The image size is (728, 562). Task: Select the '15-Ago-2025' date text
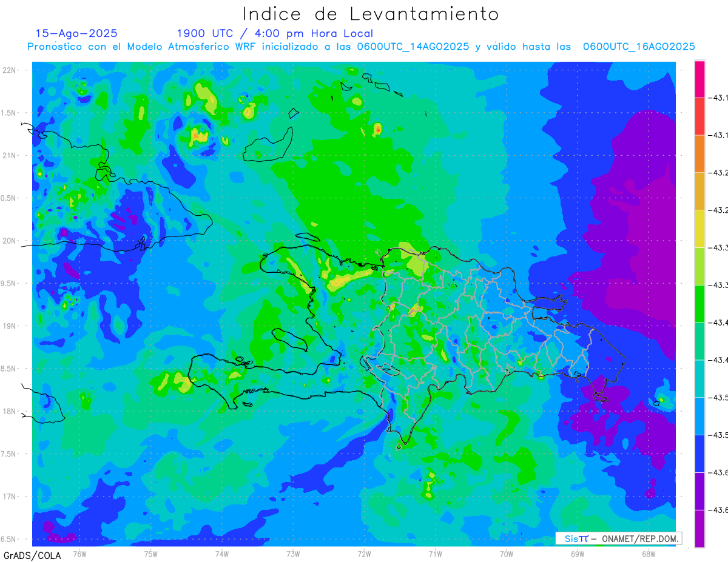tap(76, 33)
